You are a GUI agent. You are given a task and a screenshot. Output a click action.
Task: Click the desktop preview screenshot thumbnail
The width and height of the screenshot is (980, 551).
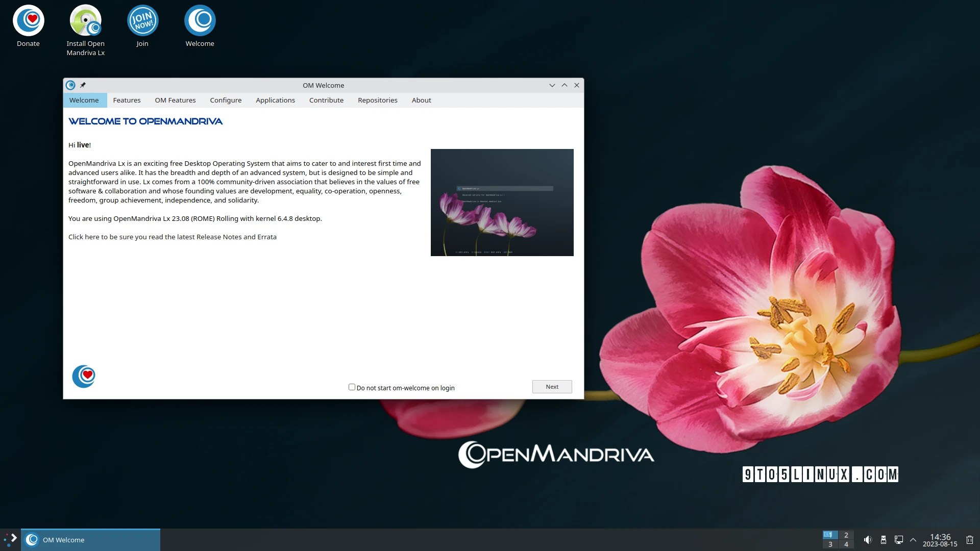[x=502, y=203]
